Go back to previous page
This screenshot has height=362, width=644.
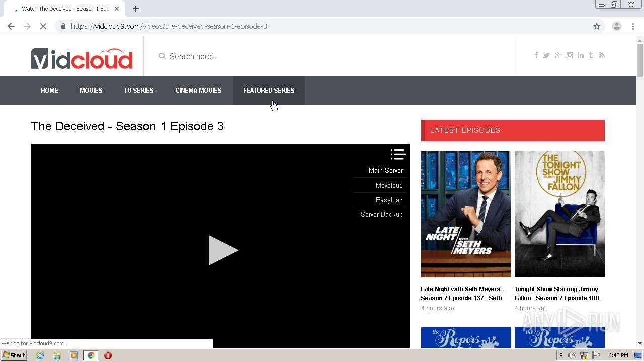click(x=11, y=26)
